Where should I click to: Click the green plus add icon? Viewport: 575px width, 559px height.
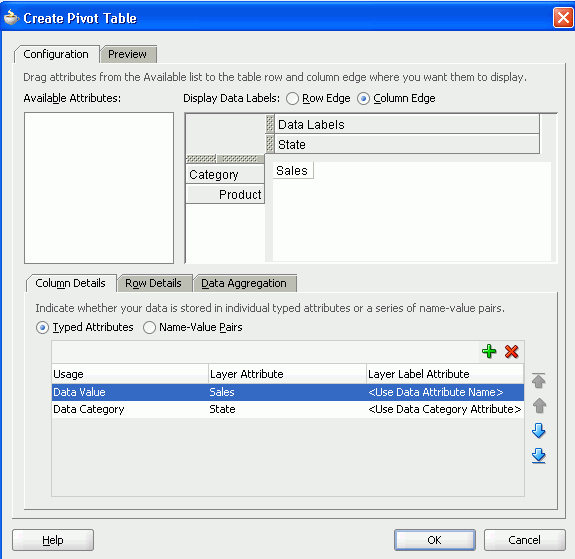[489, 351]
